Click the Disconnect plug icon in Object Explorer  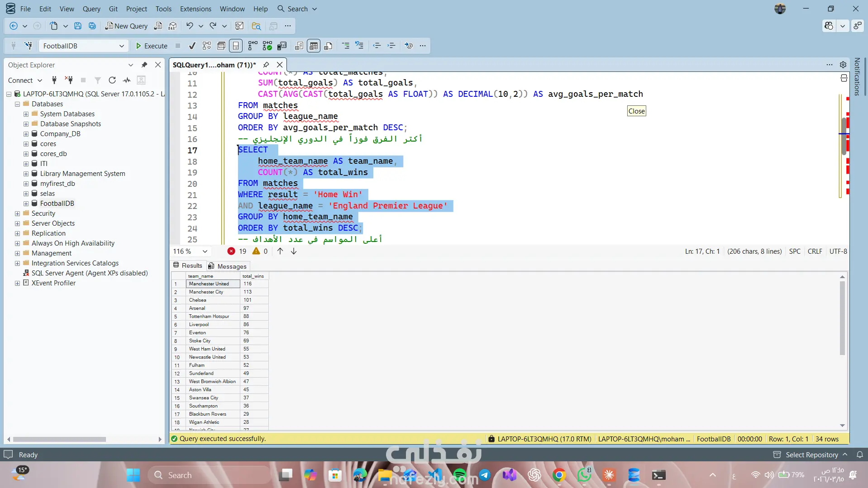tap(69, 80)
